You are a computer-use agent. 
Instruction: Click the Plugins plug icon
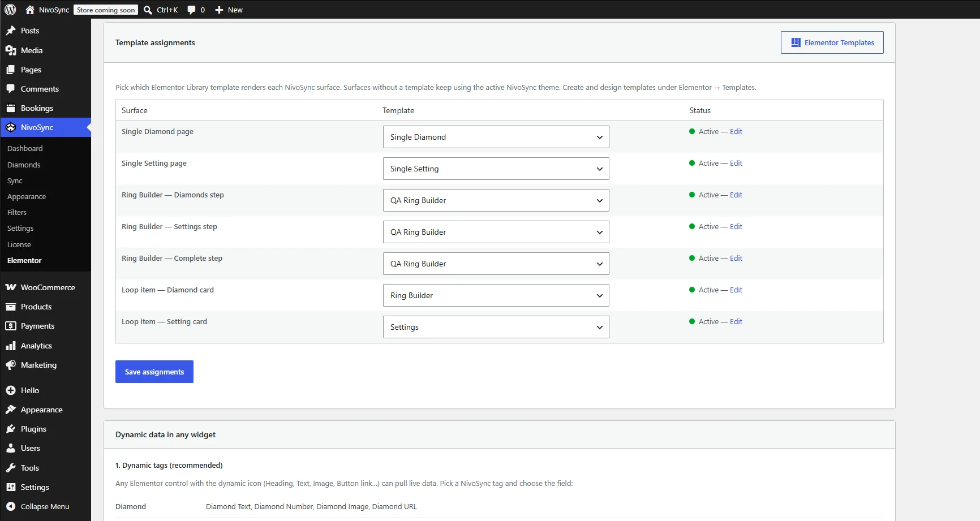(x=11, y=429)
